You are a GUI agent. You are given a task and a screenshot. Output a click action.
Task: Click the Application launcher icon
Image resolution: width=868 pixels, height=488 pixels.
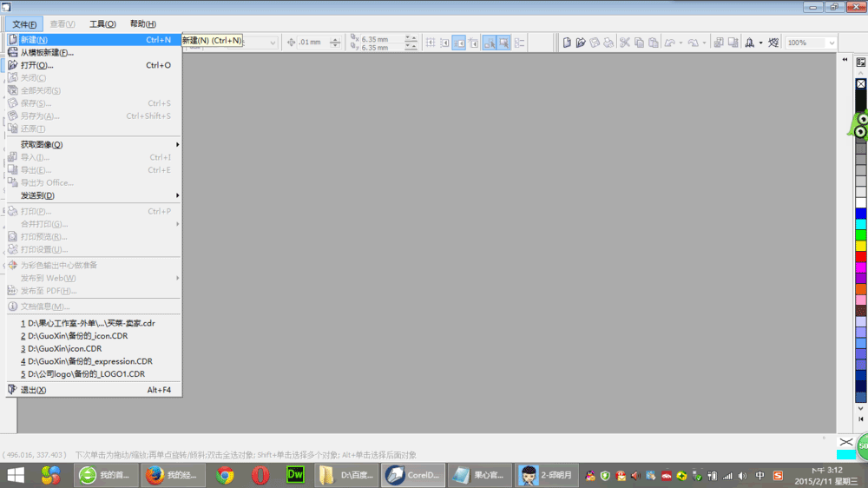750,43
